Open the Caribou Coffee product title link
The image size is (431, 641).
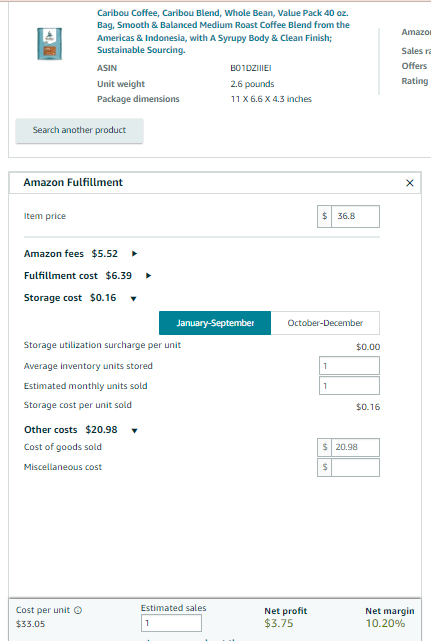223,31
